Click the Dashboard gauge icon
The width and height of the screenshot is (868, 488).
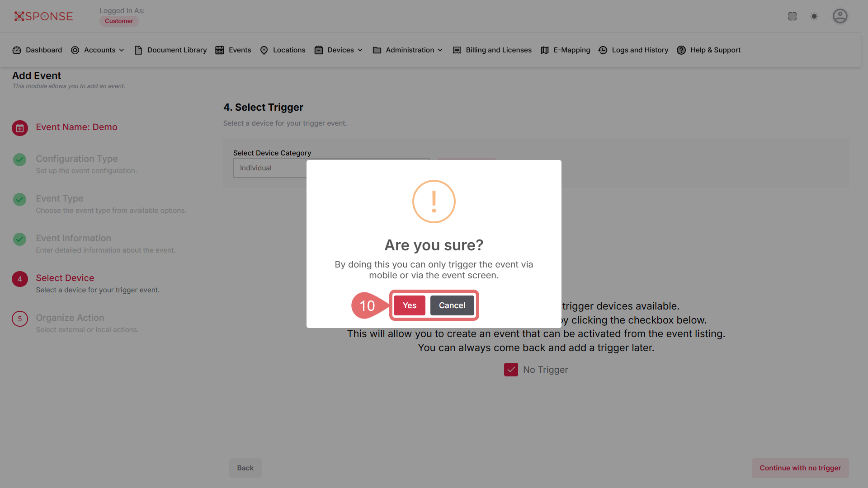click(17, 50)
